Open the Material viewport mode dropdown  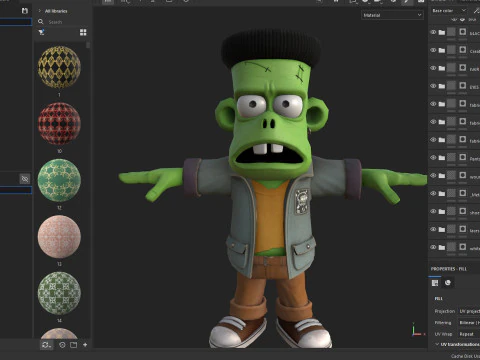click(392, 15)
